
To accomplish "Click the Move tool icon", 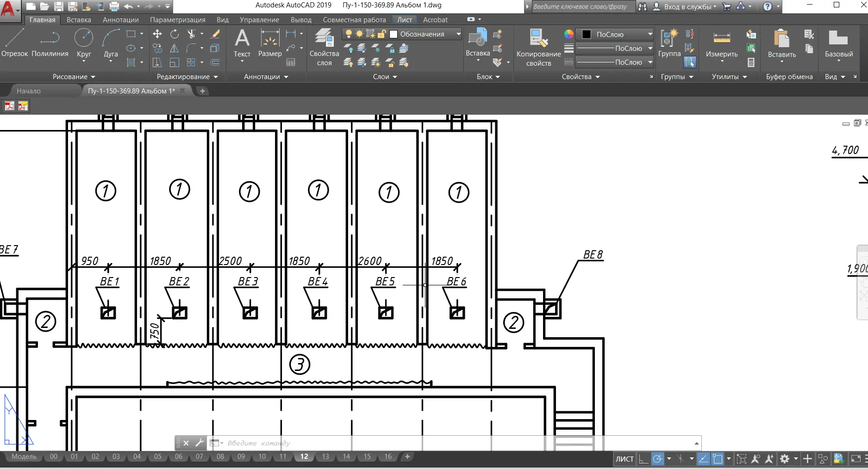I will pyautogui.click(x=157, y=34).
